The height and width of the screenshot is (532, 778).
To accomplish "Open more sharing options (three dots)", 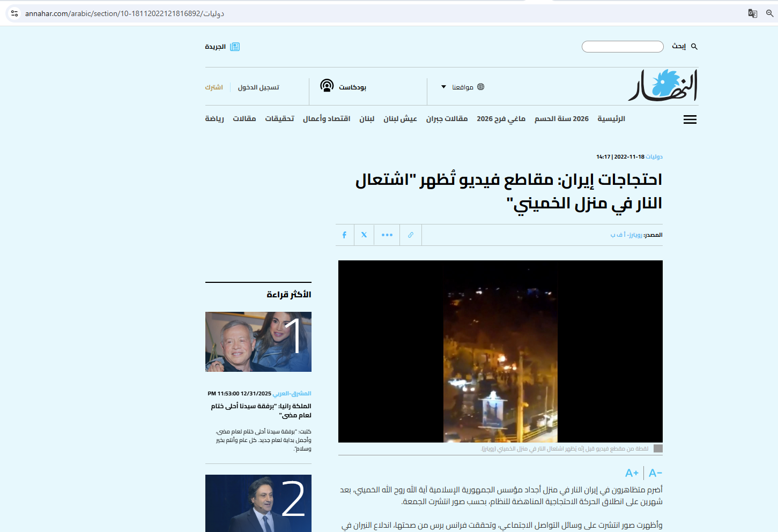I will pos(387,235).
